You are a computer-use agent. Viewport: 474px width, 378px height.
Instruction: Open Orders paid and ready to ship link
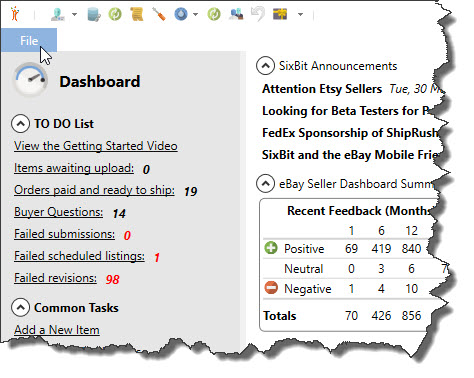(x=94, y=190)
